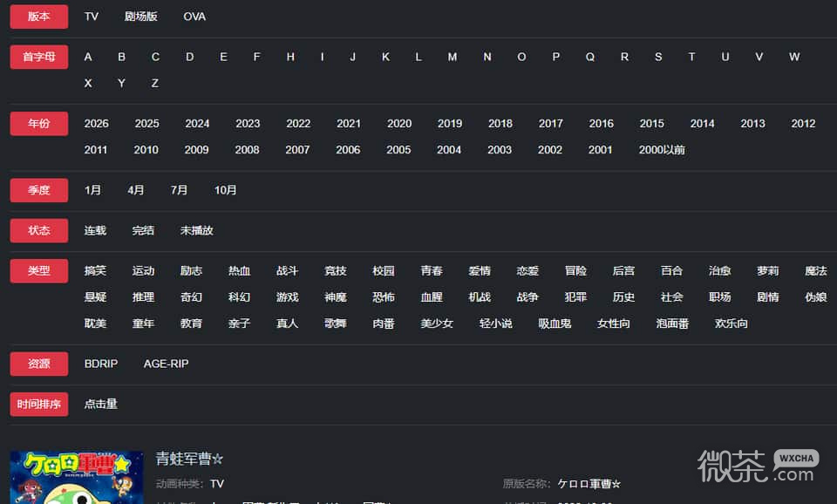The height and width of the screenshot is (504, 837).
Task: Select initial letter W
Action: coord(794,57)
